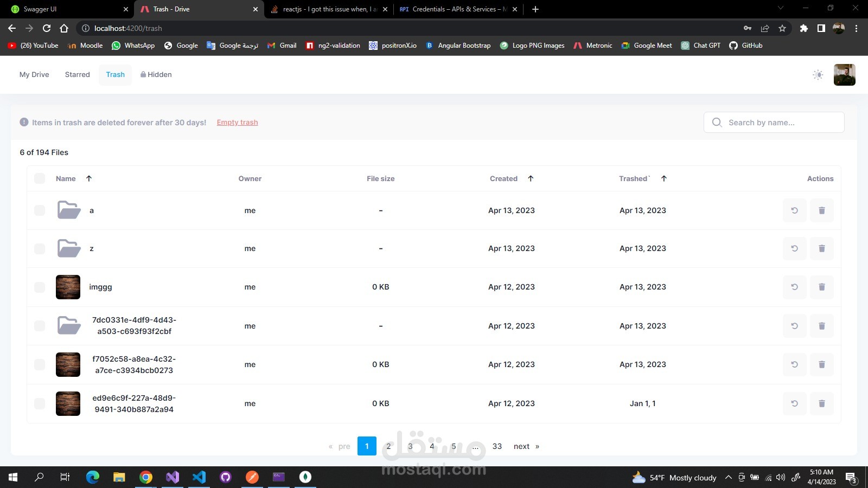Viewport: 868px width, 488px height.
Task: Open File Explorer from the taskbar
Action: tap(119, 477)
